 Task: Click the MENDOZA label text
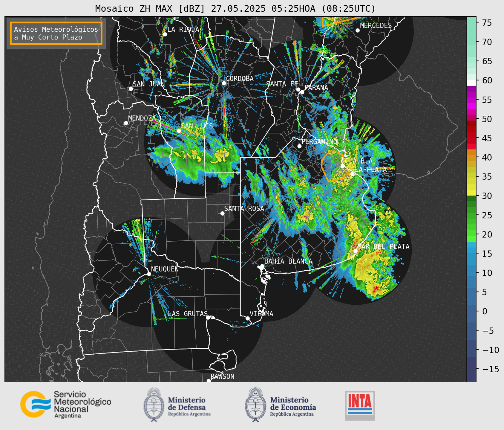click(142, 118)
